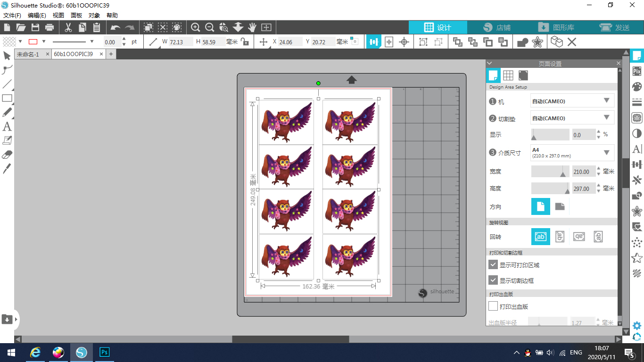Viewport: 644px width, 362px height.
Task: Close the 页面设置 panel
Action: coord(619,63)
